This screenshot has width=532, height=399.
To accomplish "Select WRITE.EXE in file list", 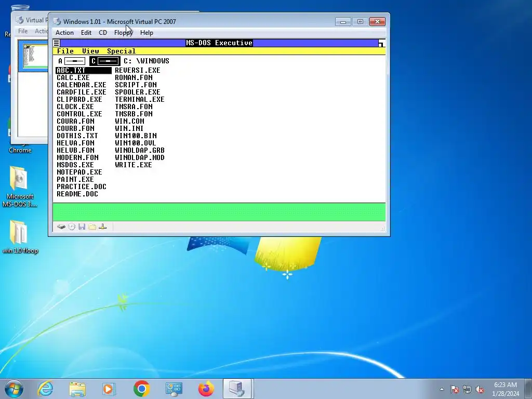I will pyautogui.click(x=134, y=165).
